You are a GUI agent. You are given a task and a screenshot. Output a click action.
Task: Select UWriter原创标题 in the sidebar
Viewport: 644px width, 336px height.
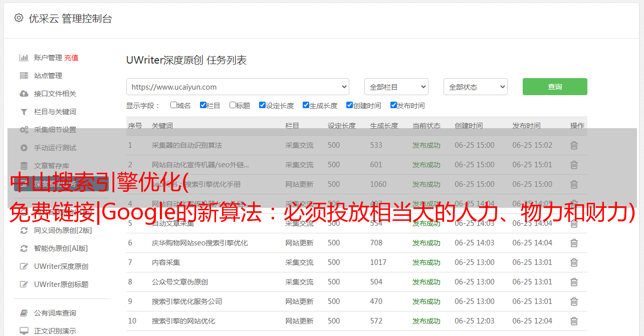tap(61, 284)
